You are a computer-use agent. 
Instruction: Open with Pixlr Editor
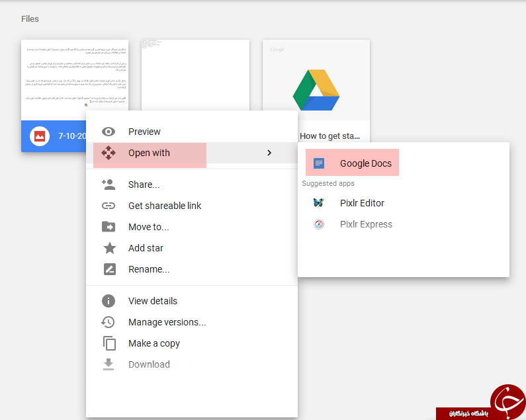click(x=404, y=203)
